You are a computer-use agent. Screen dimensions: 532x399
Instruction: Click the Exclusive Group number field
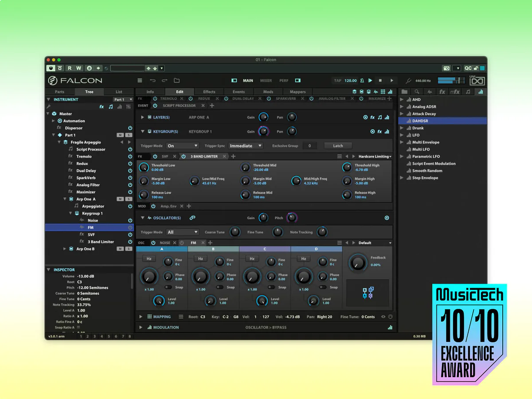[x=310, y=146]
